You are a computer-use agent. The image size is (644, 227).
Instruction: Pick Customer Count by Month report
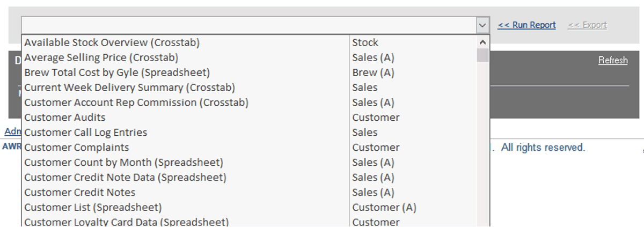(124, 163)
